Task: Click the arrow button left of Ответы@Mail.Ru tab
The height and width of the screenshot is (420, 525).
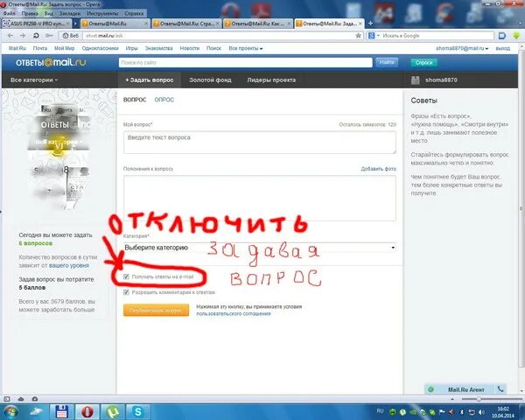Action: click(75, 24)
